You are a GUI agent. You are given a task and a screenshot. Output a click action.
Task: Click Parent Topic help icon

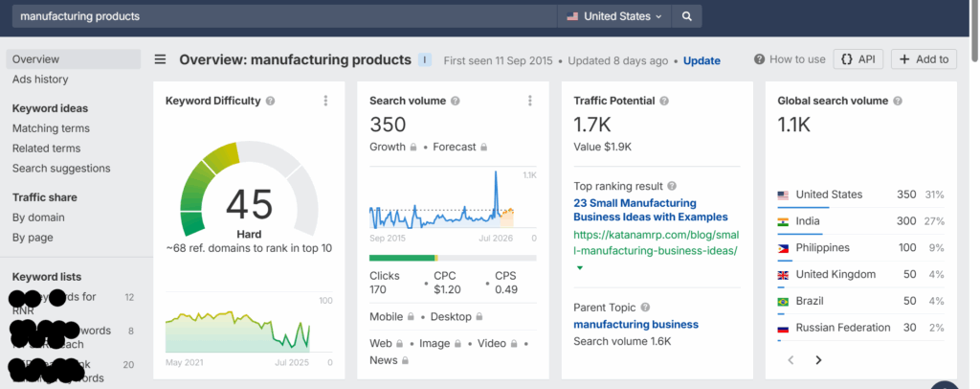[x=646, y=308]
